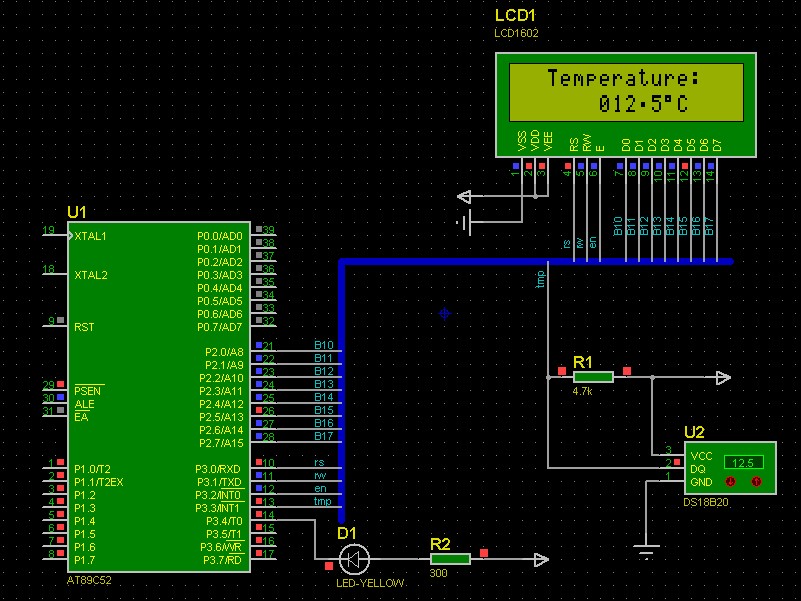Click the VCC pin label on U2
The image size is (801, 601).
pyautogui.click(x=701, y=456)
